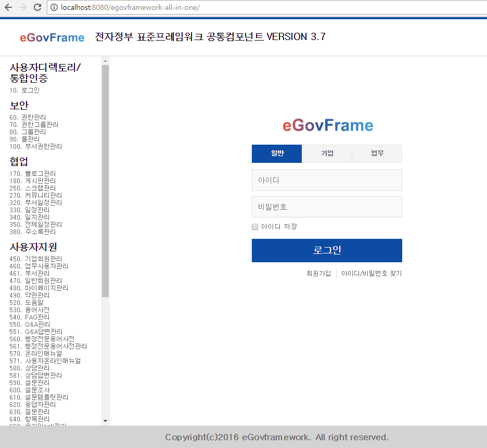Click the eGovFrame logo in header
487x448 pixels.
click(52, 37)
